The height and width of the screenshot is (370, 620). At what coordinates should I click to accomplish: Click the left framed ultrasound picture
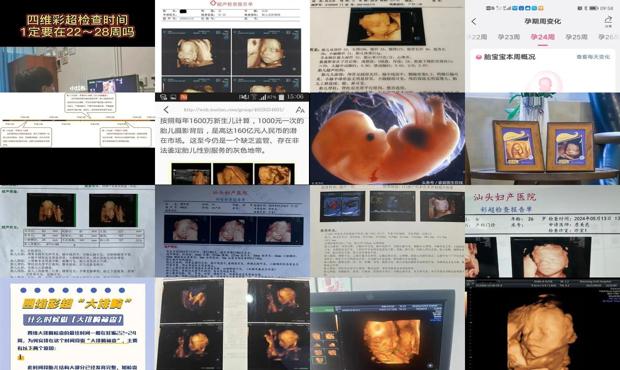click(518, 146)
